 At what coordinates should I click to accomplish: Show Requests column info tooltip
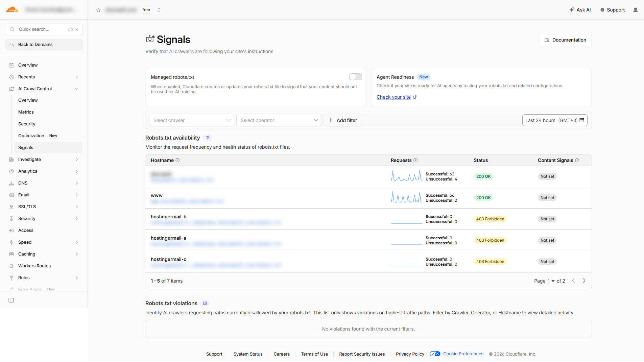click(415, 161)
